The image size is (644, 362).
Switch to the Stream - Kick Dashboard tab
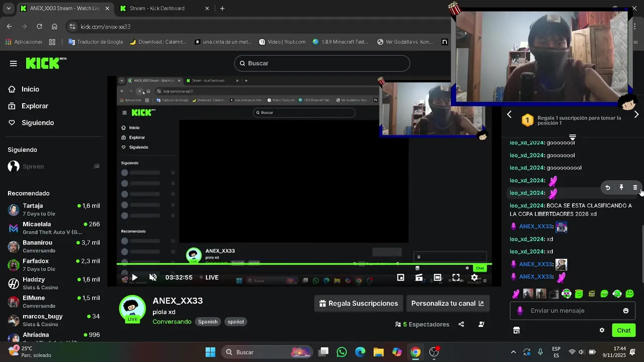point(165,8)
